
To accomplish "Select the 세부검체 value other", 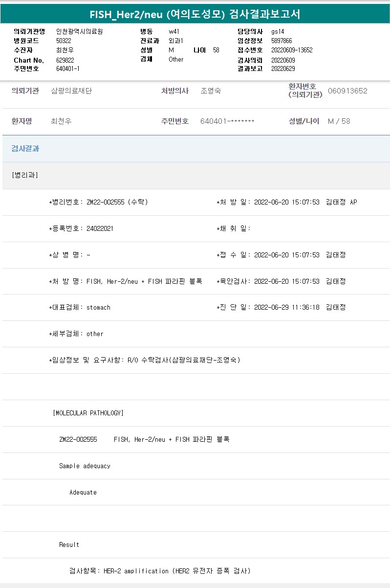I will [x=95, y=334].
